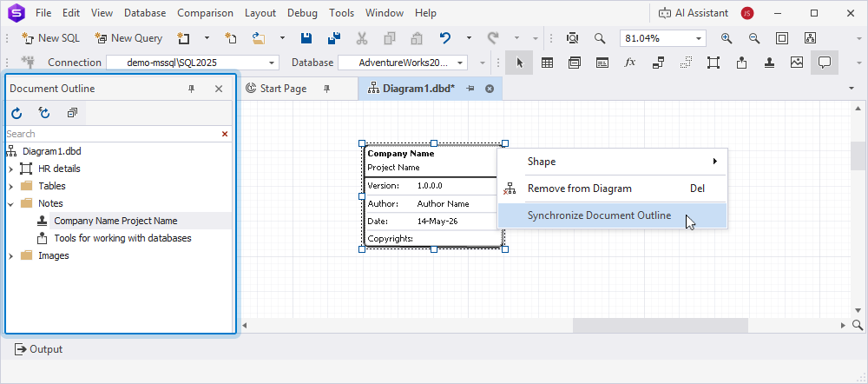The width and height of the screenshot is (868, 384).
Task: Open the new diagram dropdown arrow
Action: (x=207, y=38)
